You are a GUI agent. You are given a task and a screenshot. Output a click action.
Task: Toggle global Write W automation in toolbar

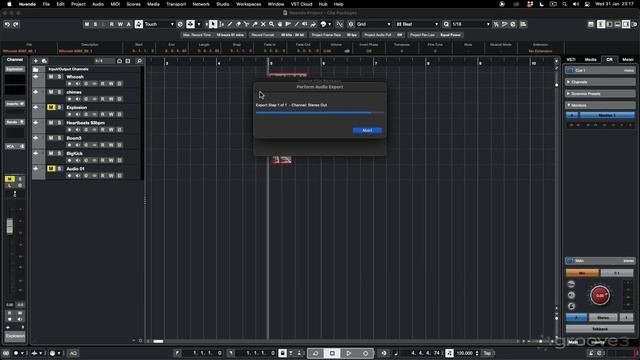click(x=120, y=24)
